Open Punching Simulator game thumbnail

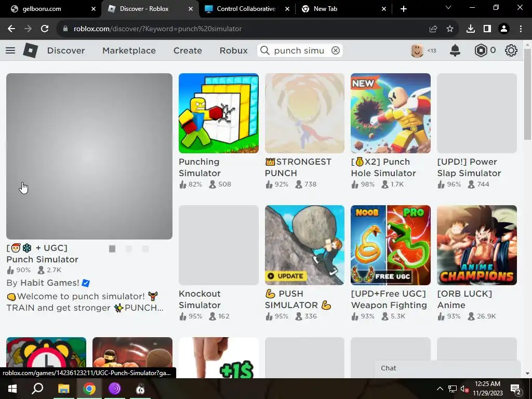[219, 113]
